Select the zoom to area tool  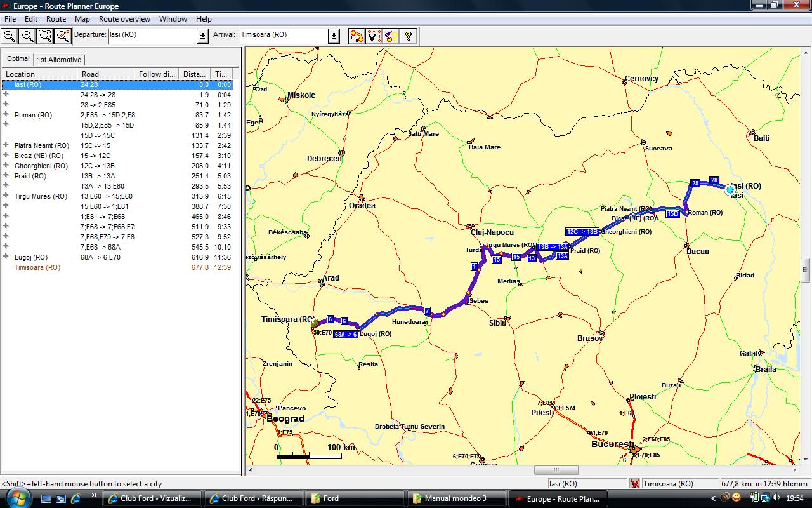click(45, 36)
